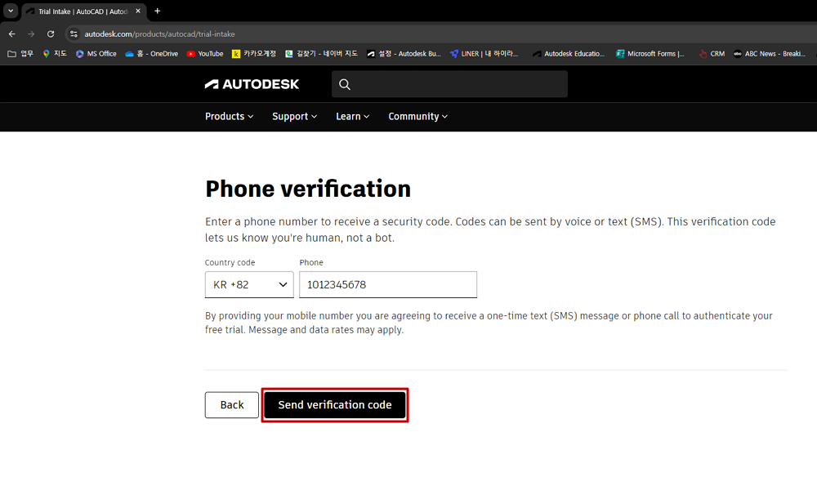Open the 카카오계정 bookmark
The height and width of the screenshot is (504, 817).
coord(254,54)
